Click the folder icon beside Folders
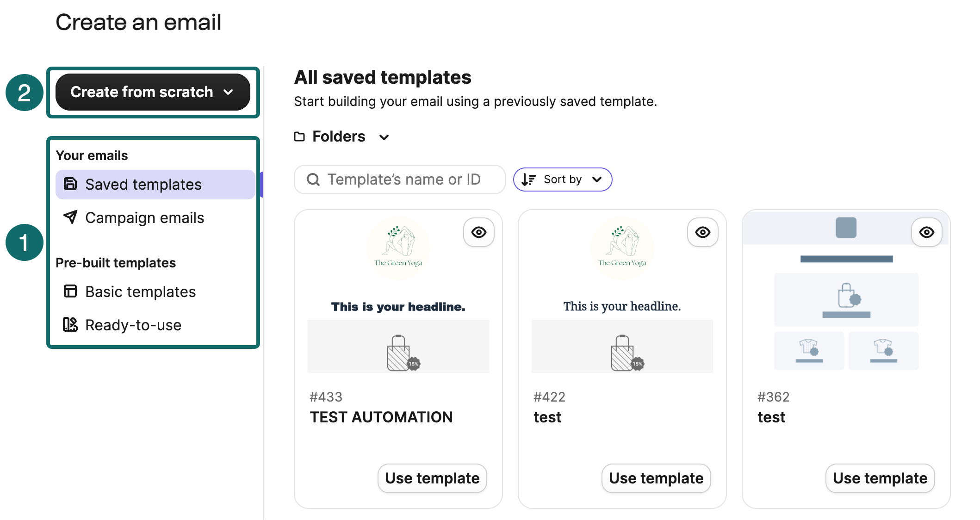 click(299, 136)
